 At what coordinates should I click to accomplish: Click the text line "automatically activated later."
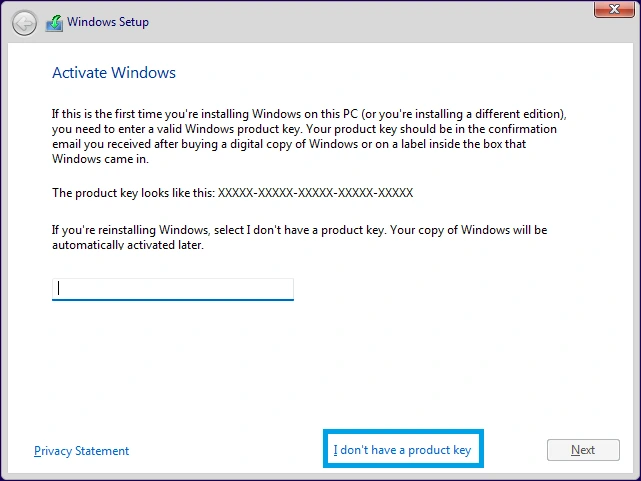pyautogui.click(x=128, y=245)
